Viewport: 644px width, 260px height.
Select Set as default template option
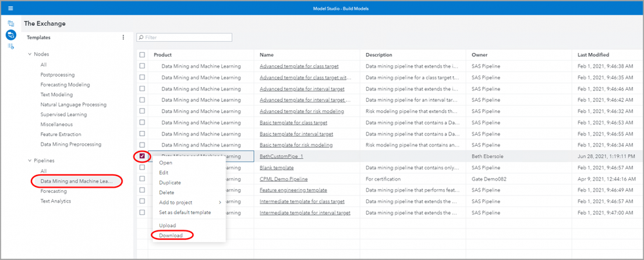click(x=185, y=212)
